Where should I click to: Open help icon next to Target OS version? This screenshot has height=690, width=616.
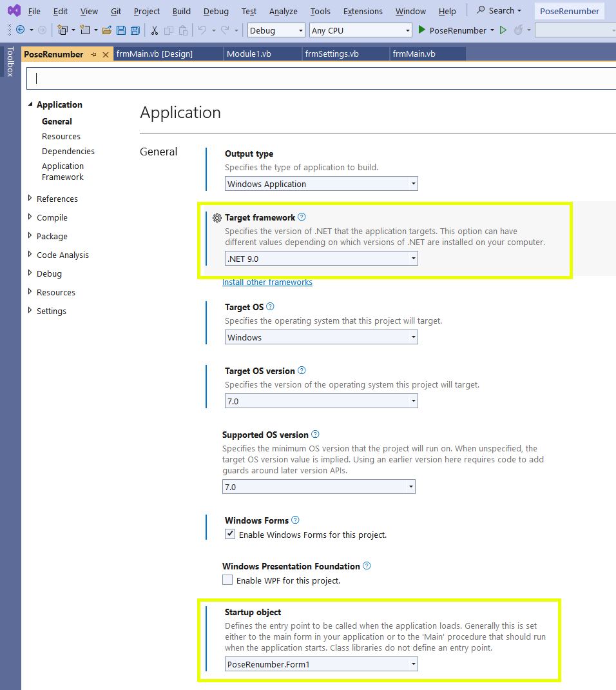pyautogui.click(x=302, y=370)
